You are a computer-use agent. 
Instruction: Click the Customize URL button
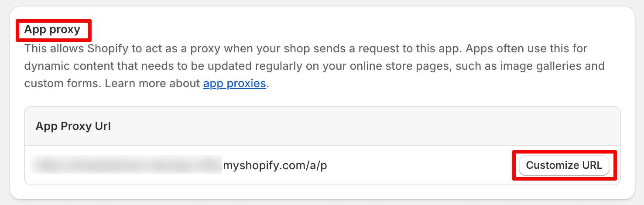564,165
